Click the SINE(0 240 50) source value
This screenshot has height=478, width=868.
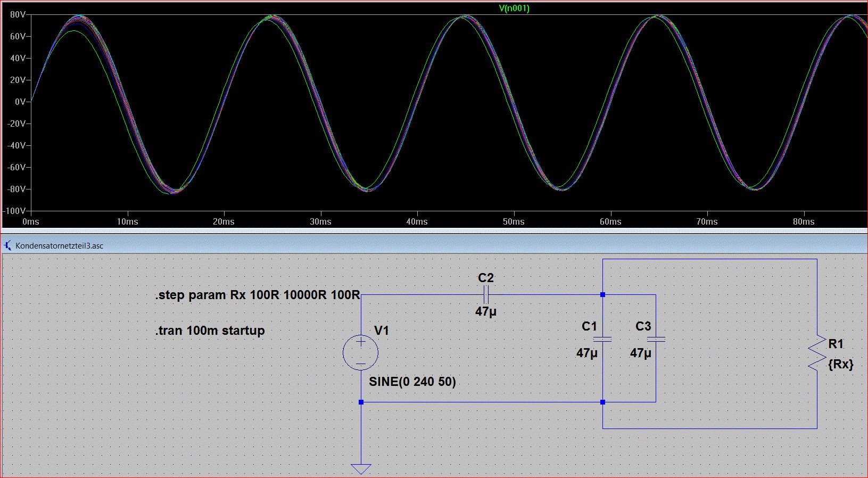pos(412,382)
